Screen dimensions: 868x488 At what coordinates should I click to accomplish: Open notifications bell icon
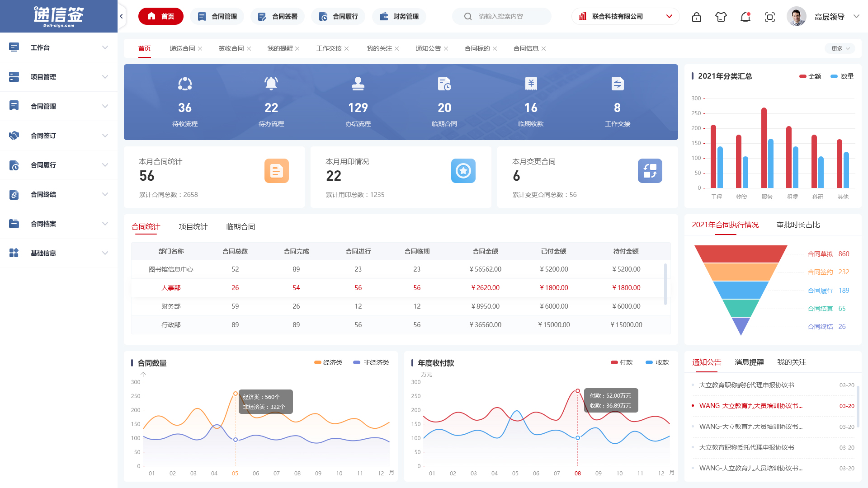pos(745,17)
